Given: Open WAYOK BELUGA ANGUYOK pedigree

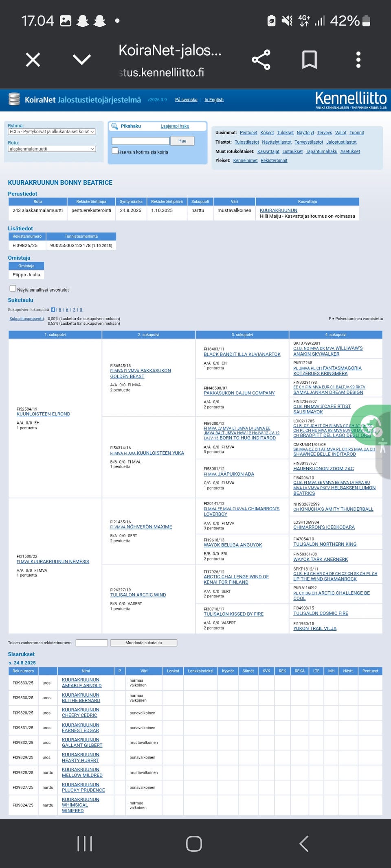Looking at the screenshot, I should 233,545.
